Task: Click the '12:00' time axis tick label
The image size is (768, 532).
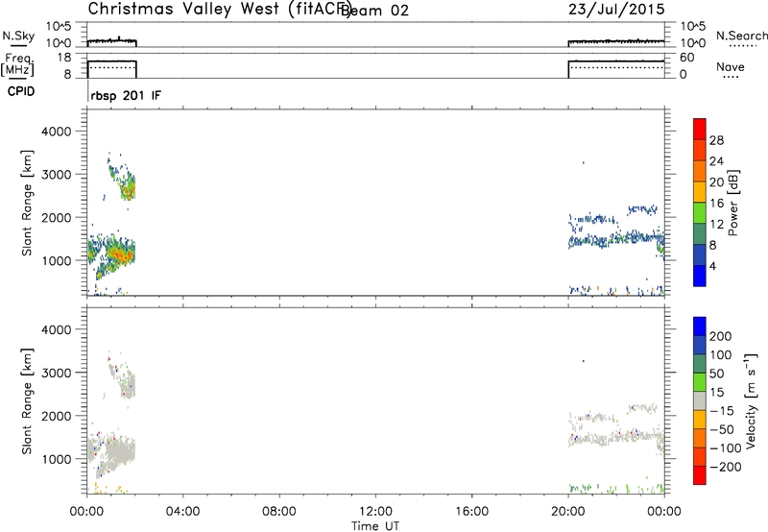Action: tap(375, 512)
